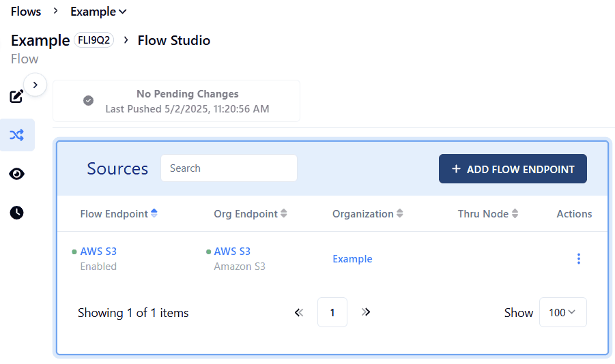Open the Example organization link
The width and height of the screenshot is (615, 364).
352,258
